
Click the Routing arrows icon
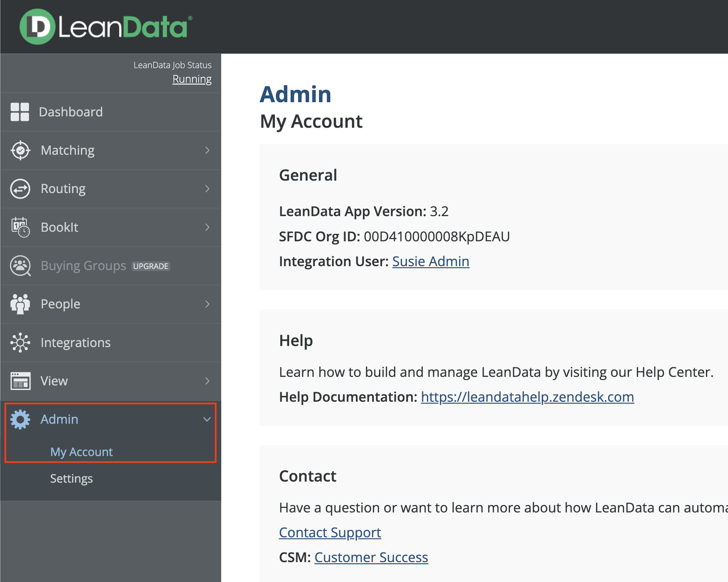pos(20,189)
